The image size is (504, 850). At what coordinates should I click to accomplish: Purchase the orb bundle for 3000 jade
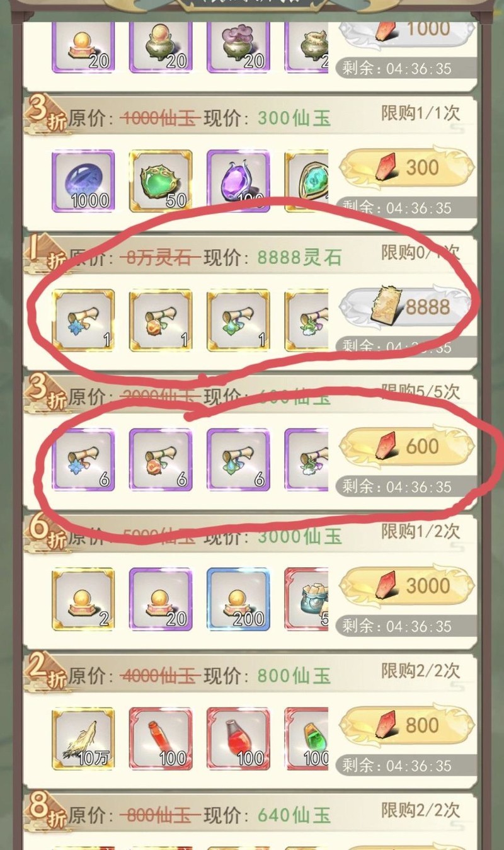406,586
